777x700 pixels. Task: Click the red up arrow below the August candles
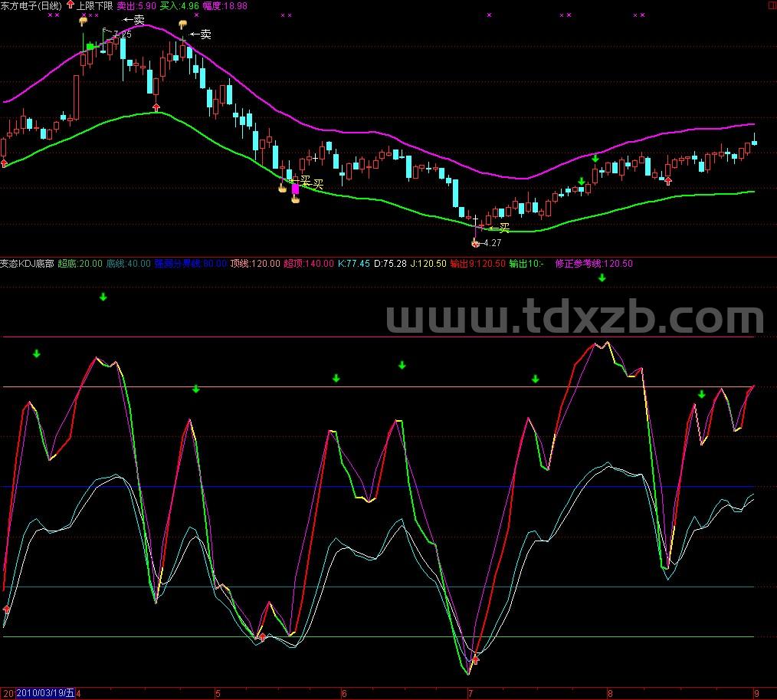pyautogui.click(x=668, y=181)
